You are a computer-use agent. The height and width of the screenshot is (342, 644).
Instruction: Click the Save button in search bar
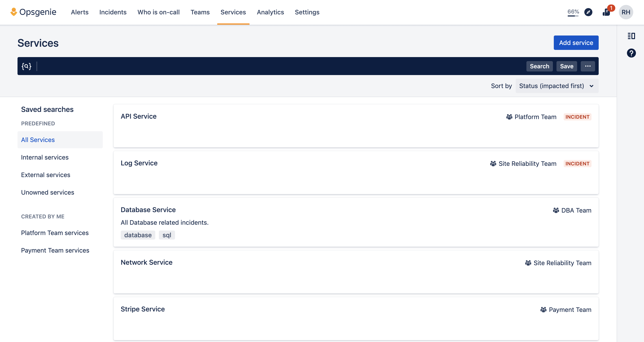(x=567, y=66)
